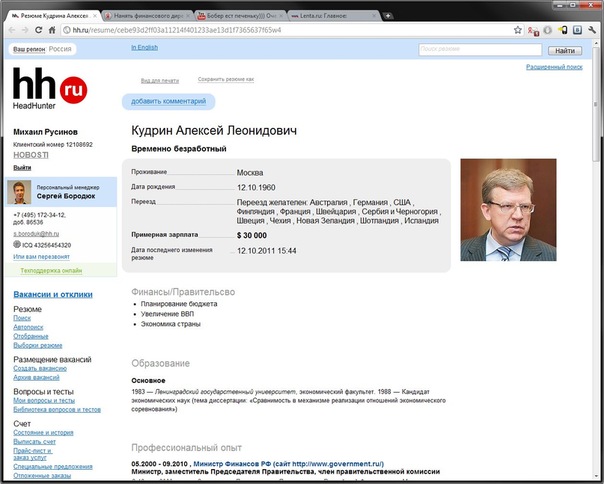The width and height of the screenshot is (604, 484).
Task: Open 'Архив вакансий' link
Action: pyautogui.click(x=36, y=378)
